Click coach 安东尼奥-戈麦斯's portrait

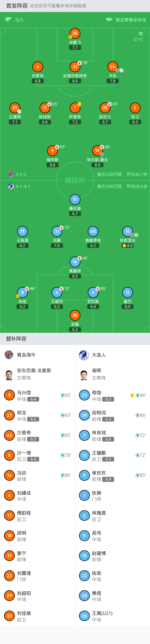[9, 375]
